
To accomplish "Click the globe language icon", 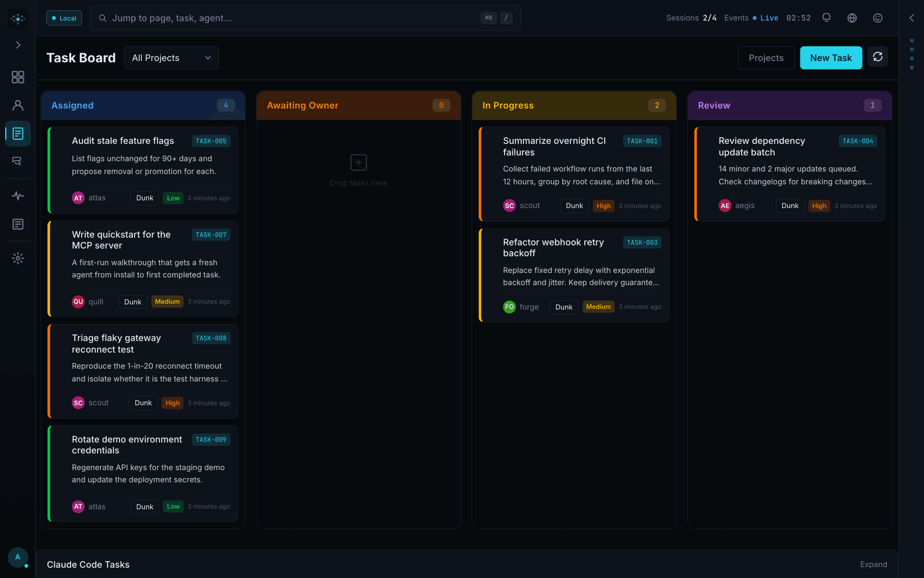I will pyautogui.click(x=852, y=18).
